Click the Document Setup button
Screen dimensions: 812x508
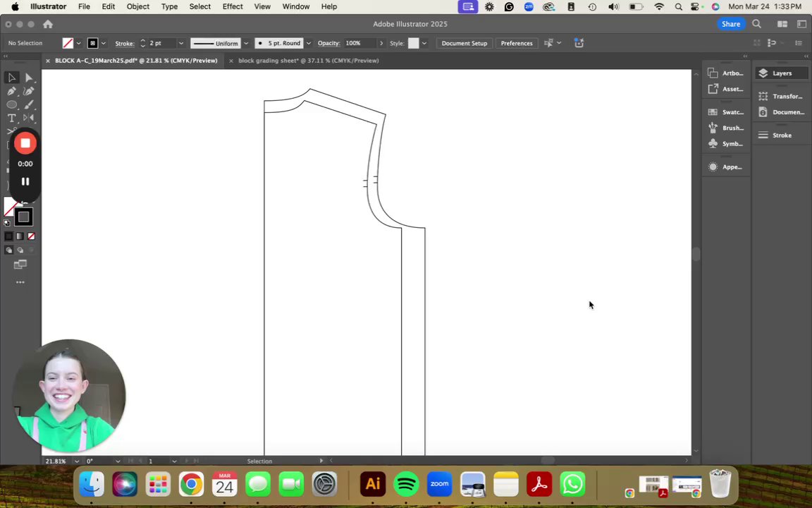tap(464, 43)
